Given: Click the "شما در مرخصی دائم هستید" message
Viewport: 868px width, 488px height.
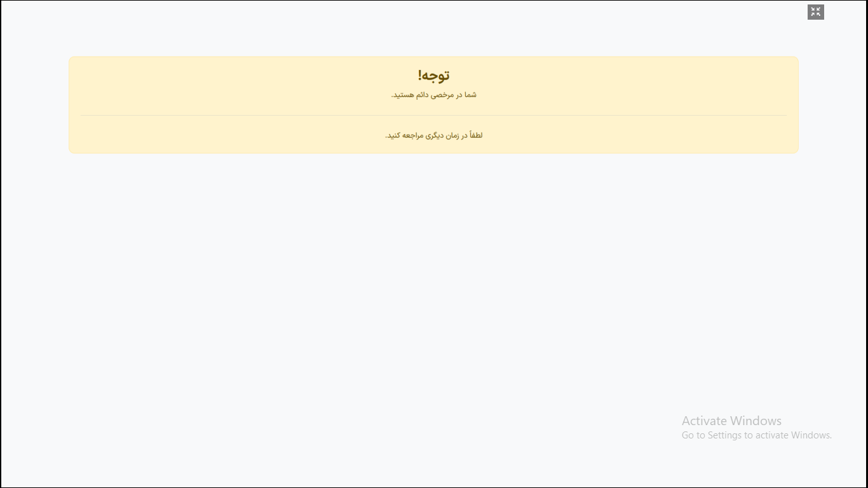Looking at the screenshot, I should pos(434,95).
